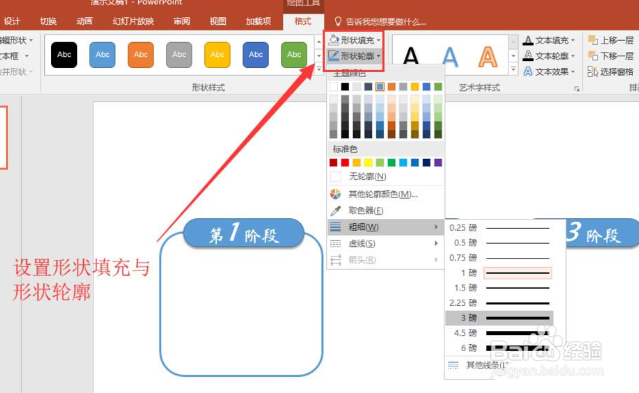Expand the WordArt styles gallery more arrow
The width and height of the screenshot is (639, 393).
point(513,69)
